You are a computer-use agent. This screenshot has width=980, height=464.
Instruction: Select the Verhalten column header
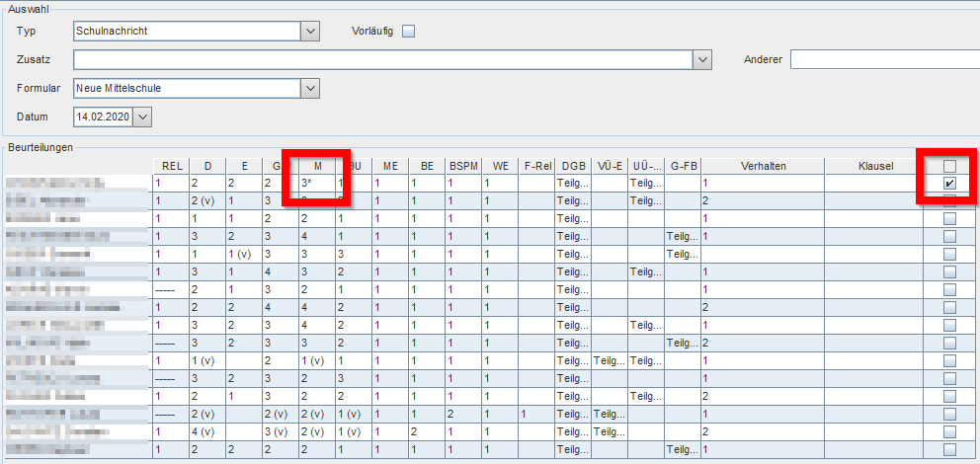[x=763, y=166]
